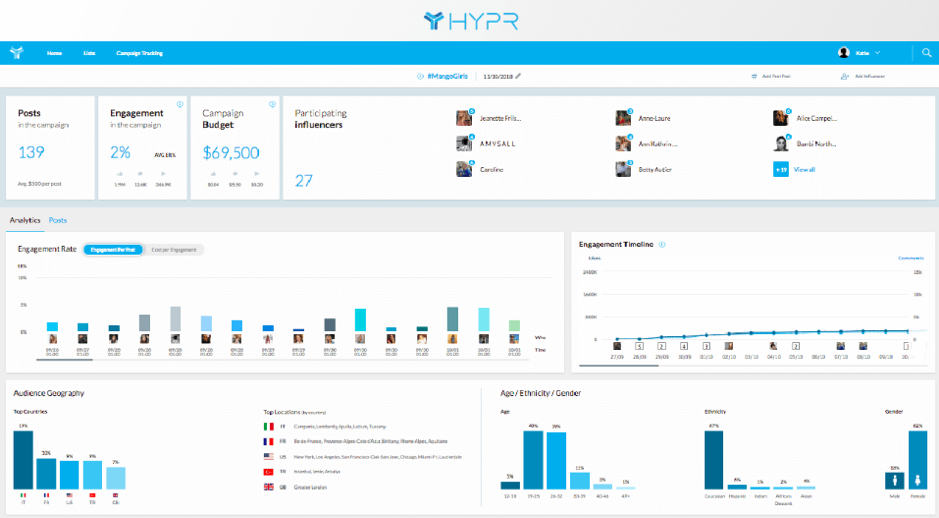Click the info icon beside #MangoGirls
The image size is (939, 518).
coord(420,77)
